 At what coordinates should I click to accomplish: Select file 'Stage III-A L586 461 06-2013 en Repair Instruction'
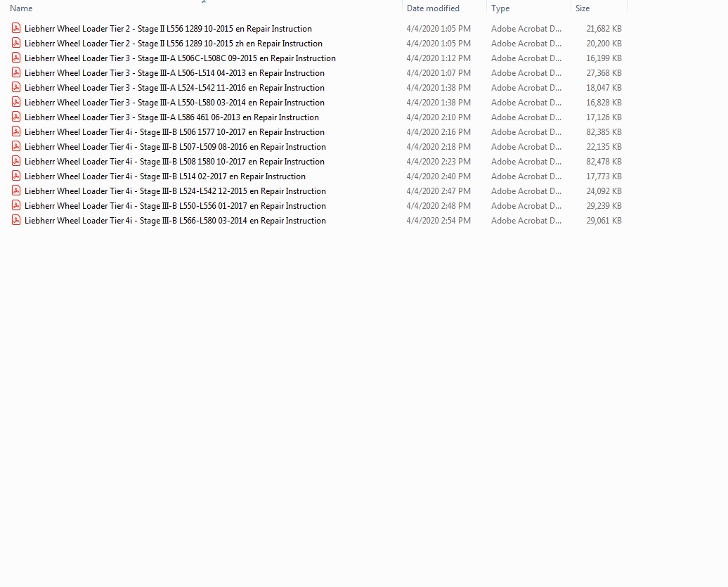click(x=171, y=117)
